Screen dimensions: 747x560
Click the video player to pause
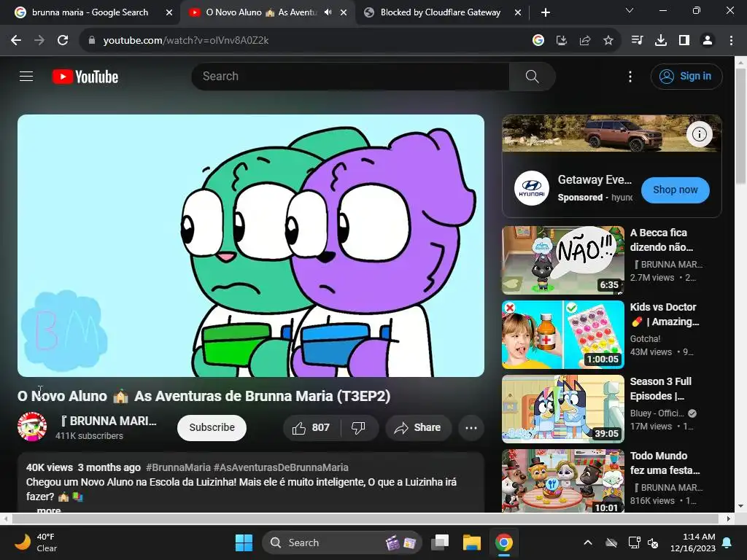[x=251, y=245]
